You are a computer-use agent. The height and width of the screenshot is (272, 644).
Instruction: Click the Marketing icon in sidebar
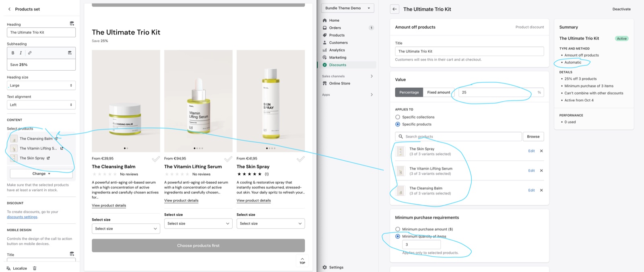tap(325, 57)
